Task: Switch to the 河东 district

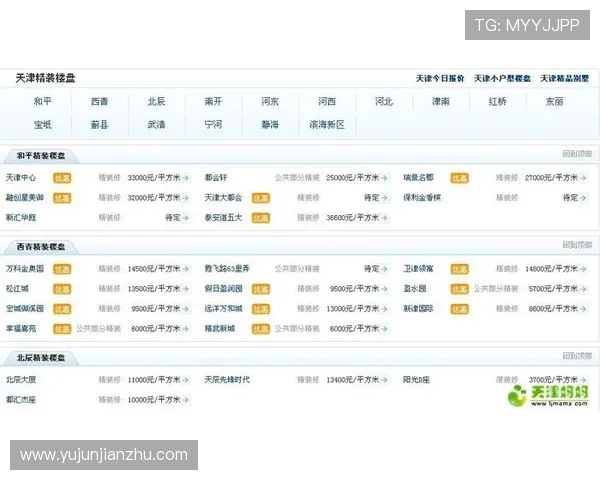Action: (x=270, y=101)
